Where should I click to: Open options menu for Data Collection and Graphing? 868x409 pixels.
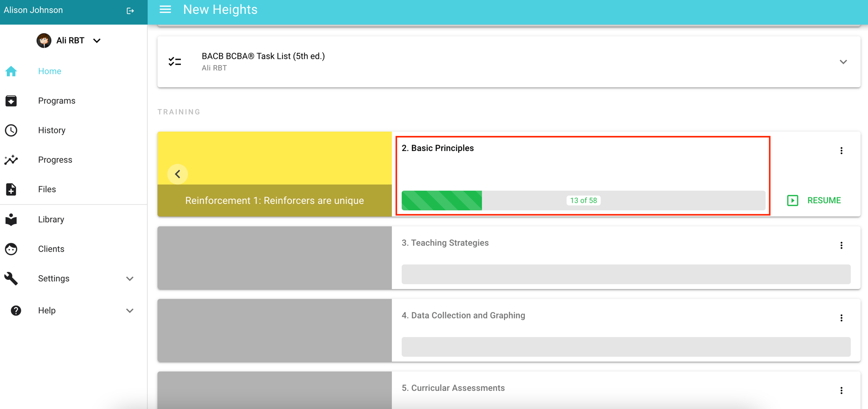click(x=842, y=318)
